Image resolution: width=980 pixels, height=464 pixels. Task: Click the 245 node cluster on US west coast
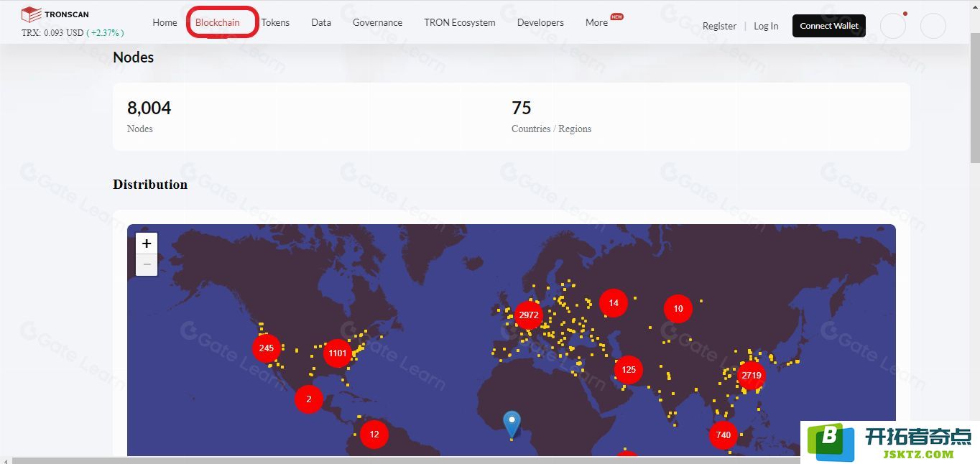(267, 348)
